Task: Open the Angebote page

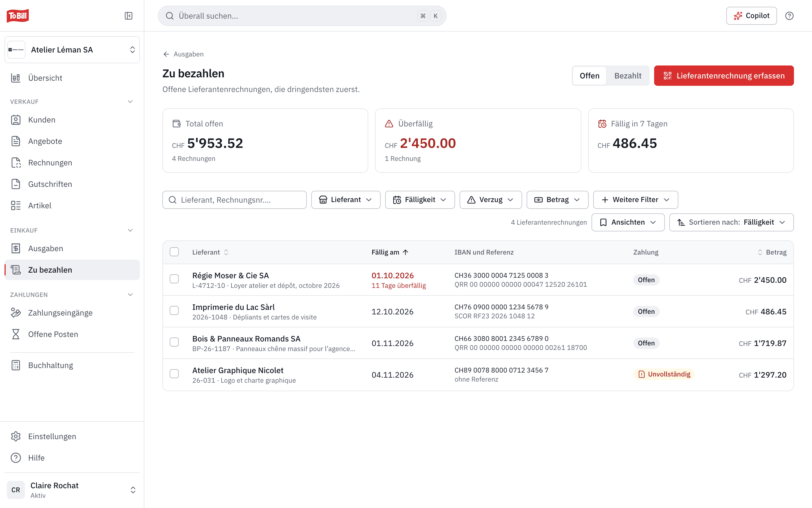Action: click(72, 141)
